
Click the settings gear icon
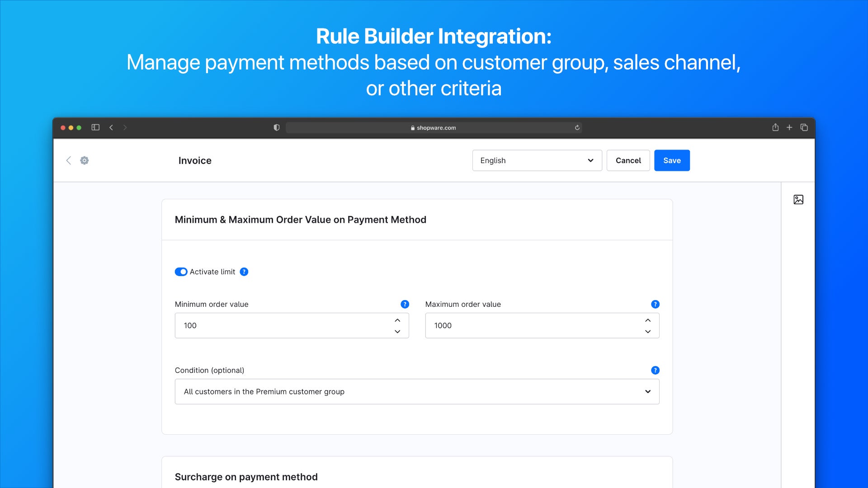click(x=84, y=160)
